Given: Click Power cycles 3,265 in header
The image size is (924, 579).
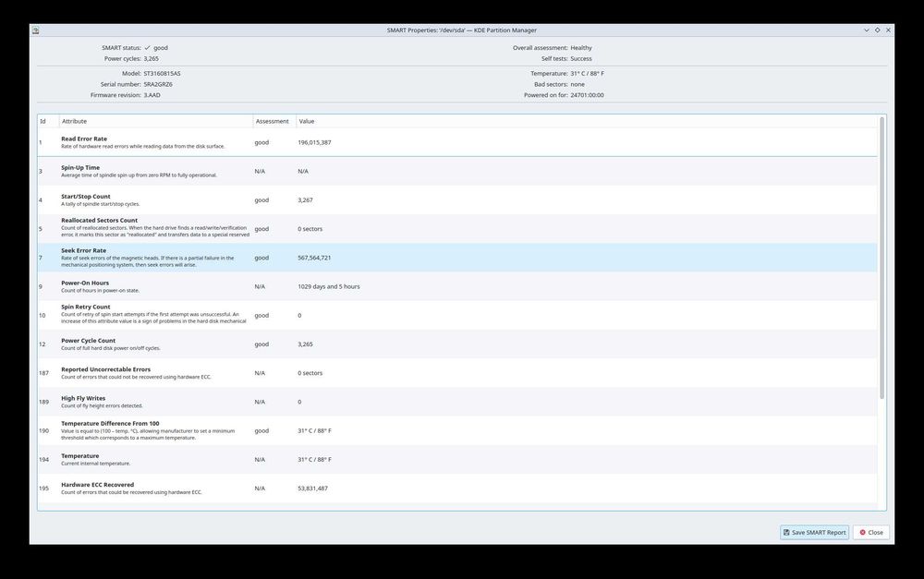Looking at the screenshot, I should [x=151, y=58].
